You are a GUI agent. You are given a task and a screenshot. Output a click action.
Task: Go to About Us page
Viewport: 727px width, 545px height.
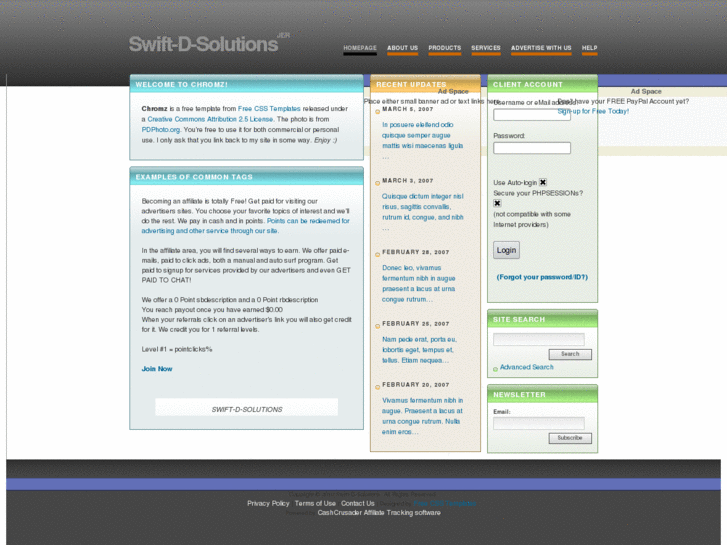(402, 48)
